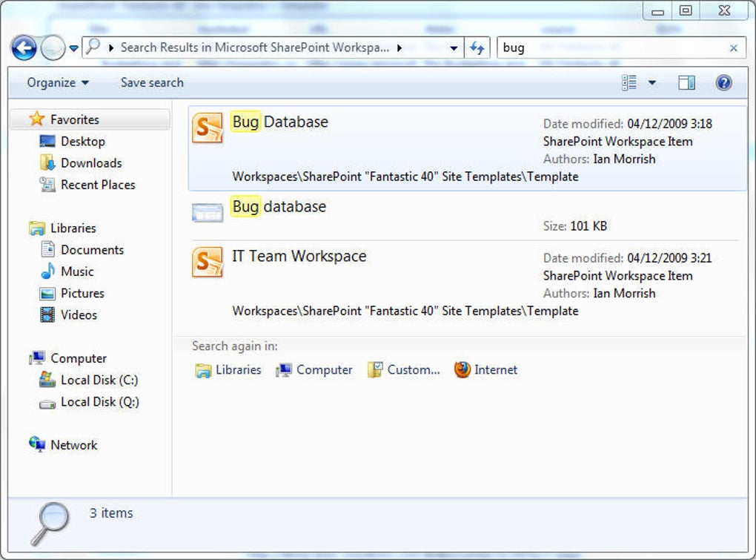
Task: Click the Recent Places icon
Action: (47, 185)
